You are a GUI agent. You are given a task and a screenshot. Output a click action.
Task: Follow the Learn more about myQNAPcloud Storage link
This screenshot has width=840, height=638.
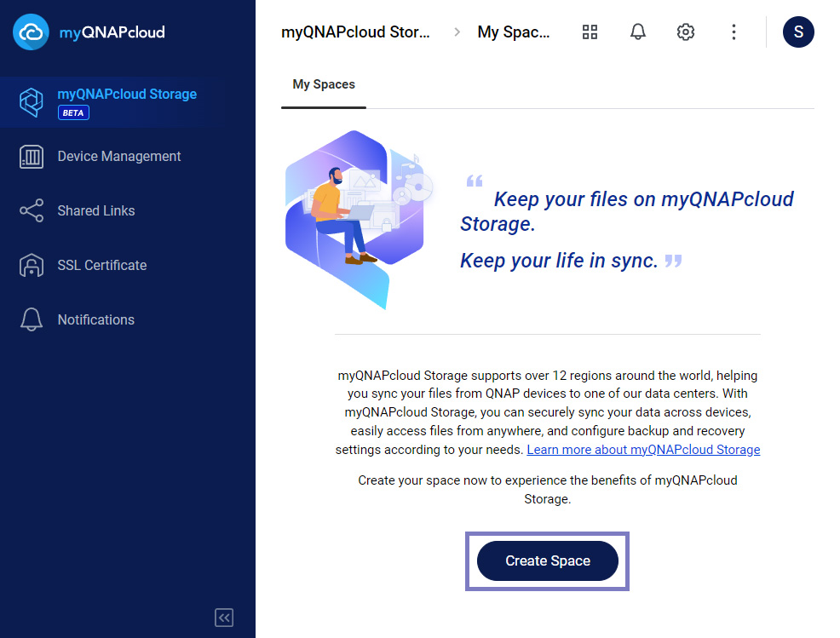[643, 449]
